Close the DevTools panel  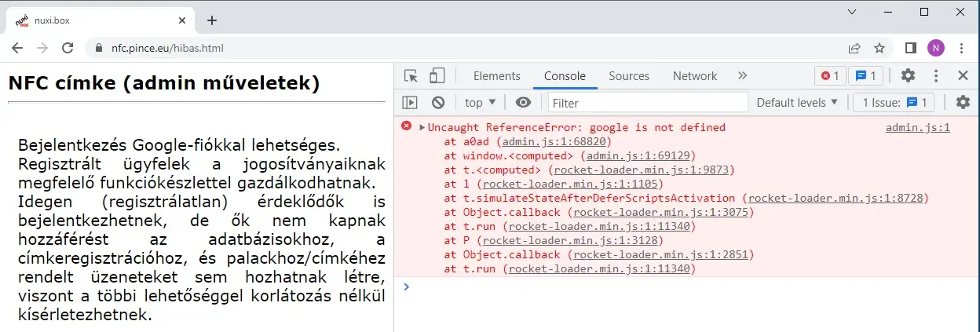tap(963, 76)
